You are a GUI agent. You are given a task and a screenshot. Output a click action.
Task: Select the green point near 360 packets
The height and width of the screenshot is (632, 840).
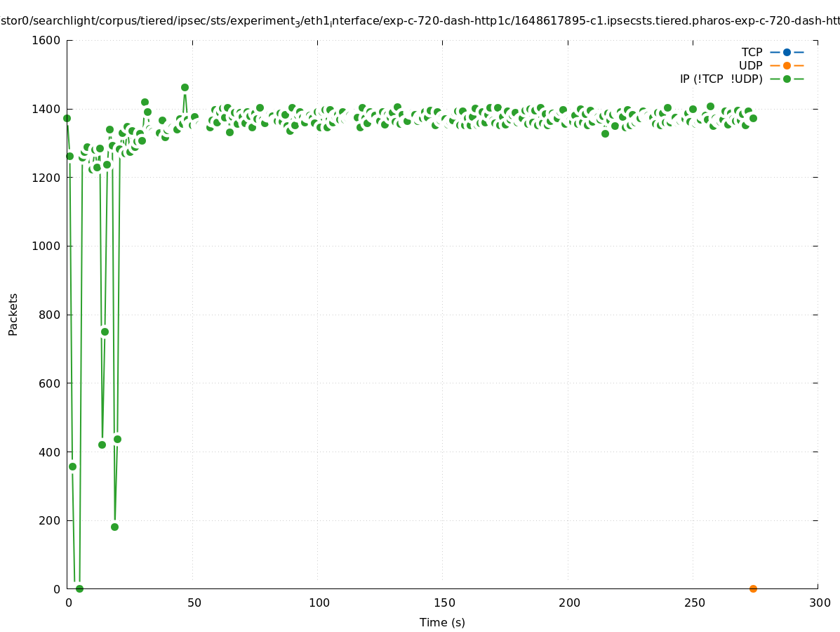72,466
